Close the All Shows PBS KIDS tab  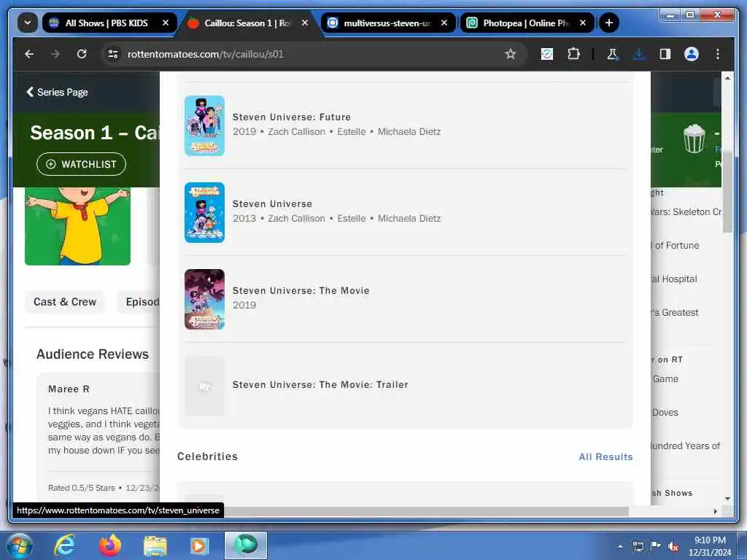pyautogui.click(x=166, y=23)
